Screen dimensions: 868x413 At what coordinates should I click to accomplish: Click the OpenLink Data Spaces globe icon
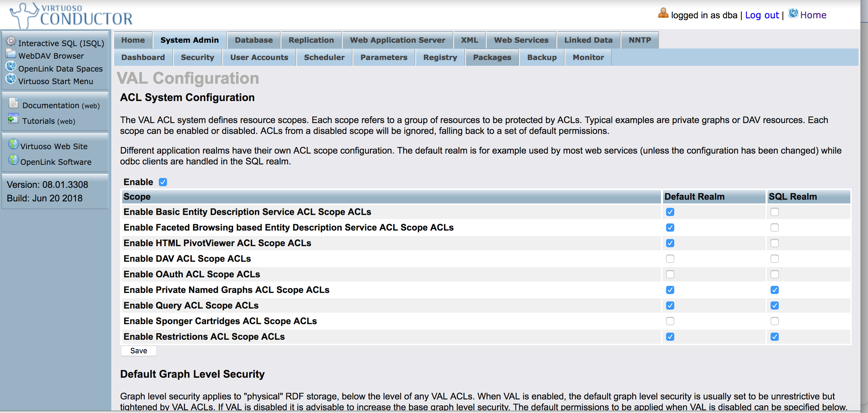(11, 67)
